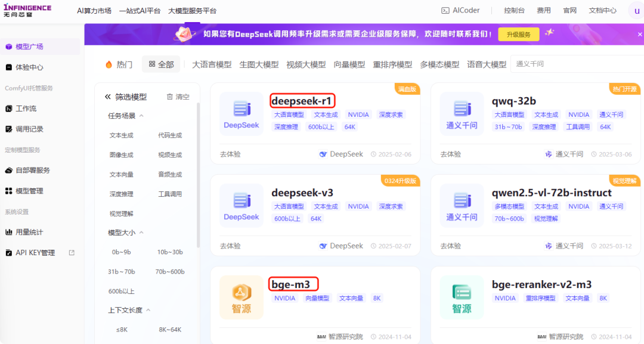
Task: Click the deepseek-r1 DeepSeek logo thumbnail
Action: click(x=241, y=114)
